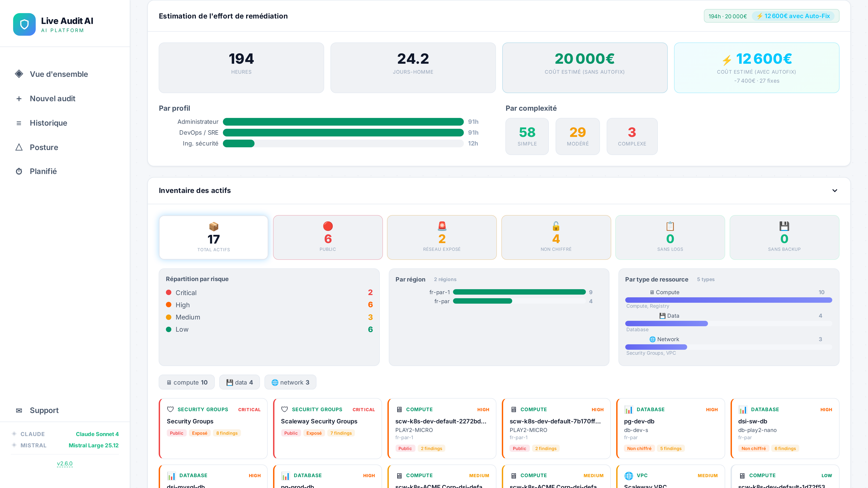This screenshot has width=868, height=488.
Task: Click the 12 600€ avec Auto-Fix badge
Action: (793, 16)
